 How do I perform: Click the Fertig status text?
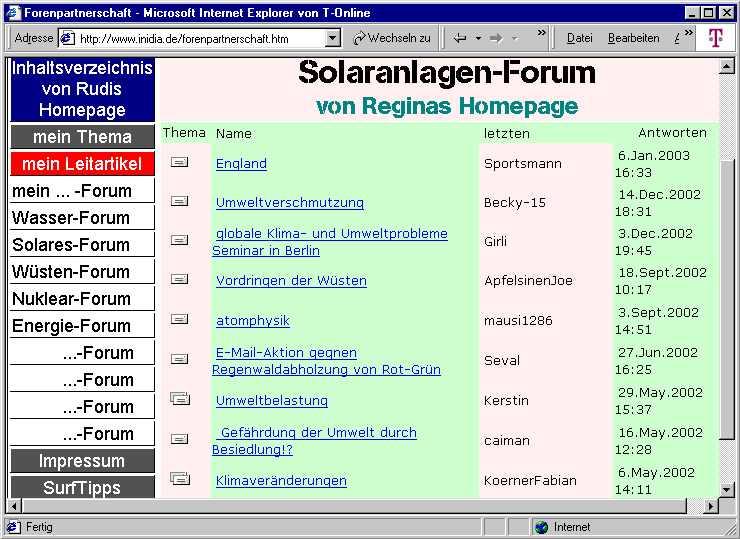[x=39, y=527]
